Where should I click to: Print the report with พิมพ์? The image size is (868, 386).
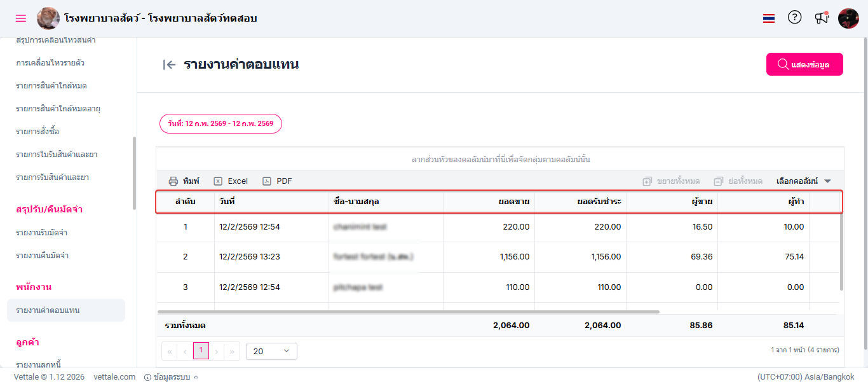184,181
